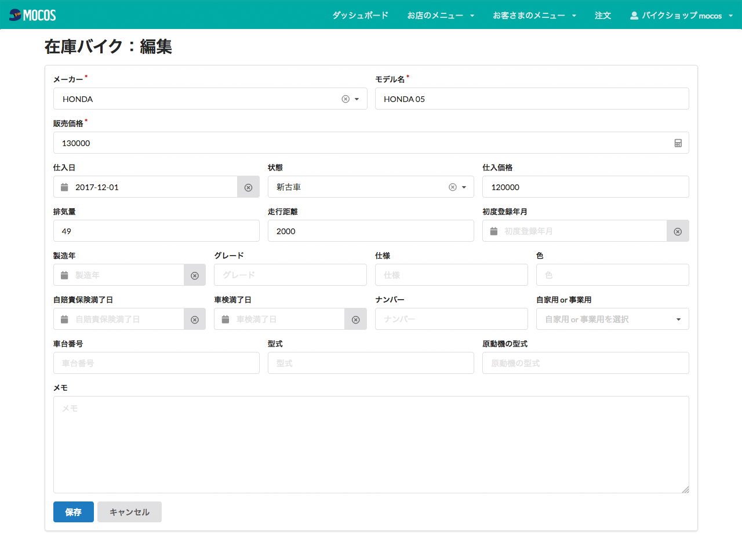Click the モデル名 input field
The height and width of the screenshot is (560, 742).
(x=532, y=99)
